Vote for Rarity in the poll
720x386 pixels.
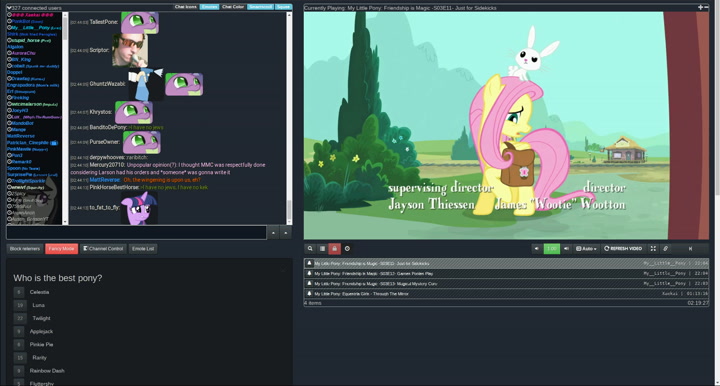(x=20, y=358)
